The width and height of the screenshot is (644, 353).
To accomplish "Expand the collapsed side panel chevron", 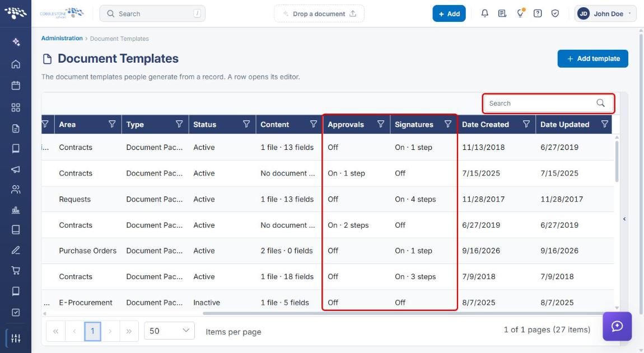I will [x=624, y=219].
